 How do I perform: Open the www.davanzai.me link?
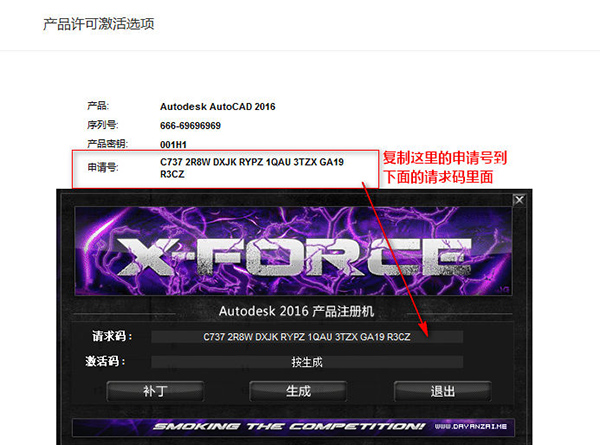[471, 427]
